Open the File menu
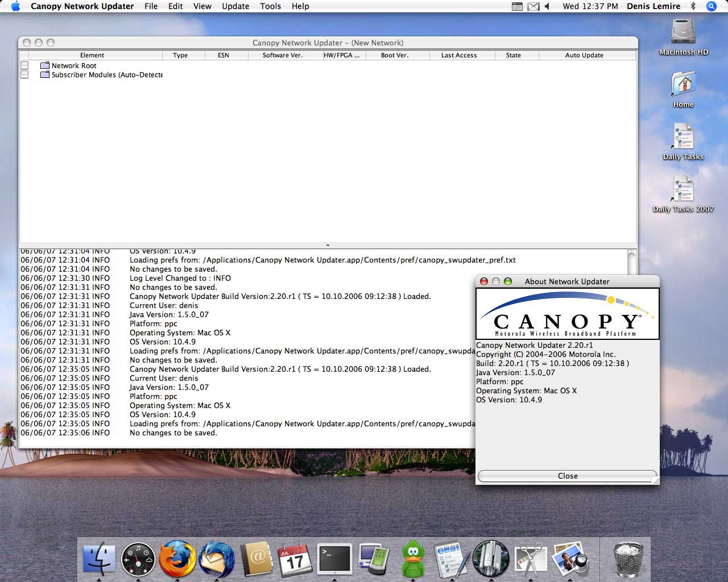Screen dimensions: 728x582 [151, 6]
